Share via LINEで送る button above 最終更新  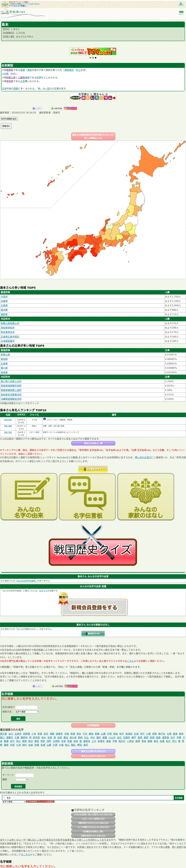pyautogui.click(x=57, y=108)
